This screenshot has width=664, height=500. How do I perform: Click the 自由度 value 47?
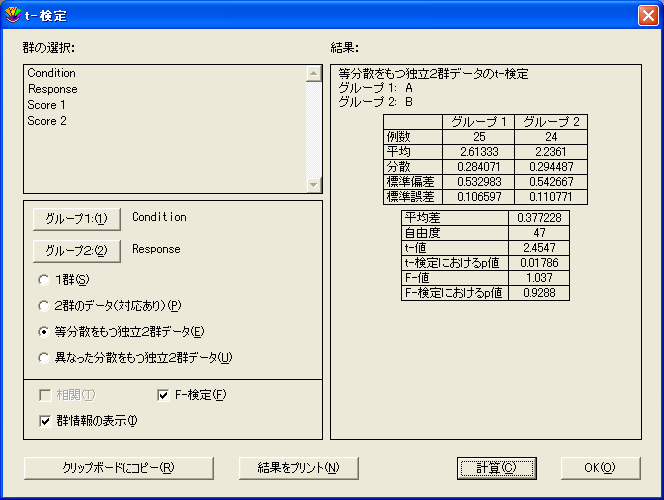tap(539, 233)
